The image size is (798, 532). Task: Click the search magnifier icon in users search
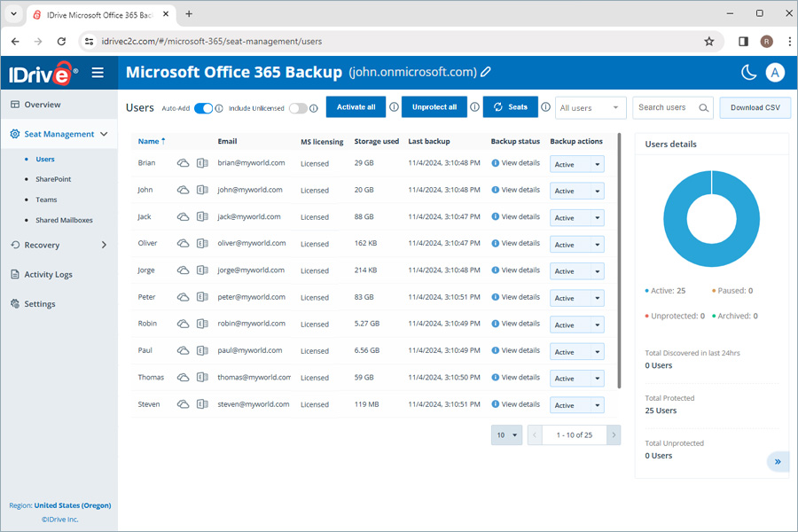click(x=703, y=108)
